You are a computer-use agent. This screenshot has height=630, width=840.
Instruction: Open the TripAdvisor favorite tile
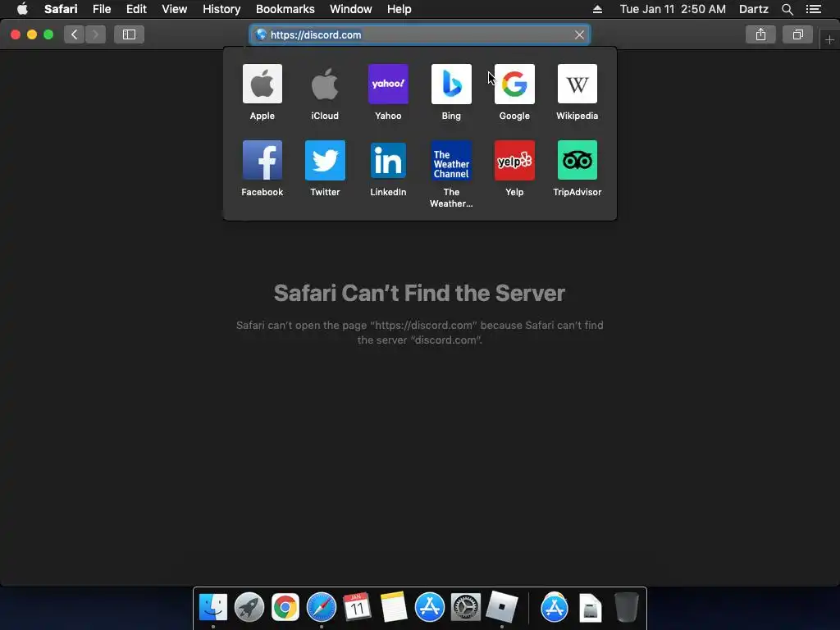[577, 160]
